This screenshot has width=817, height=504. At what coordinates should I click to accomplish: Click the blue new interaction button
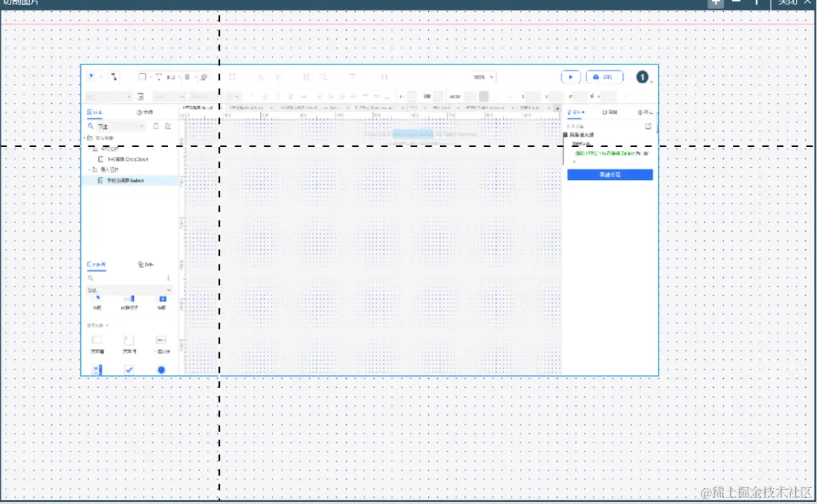pyautogui.click(x=610, y=174)
